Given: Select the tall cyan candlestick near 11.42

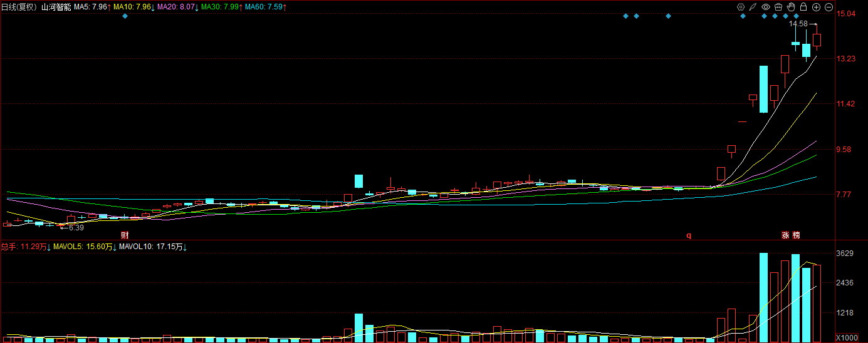Looking at the screenshot, I should coord(763,90).
